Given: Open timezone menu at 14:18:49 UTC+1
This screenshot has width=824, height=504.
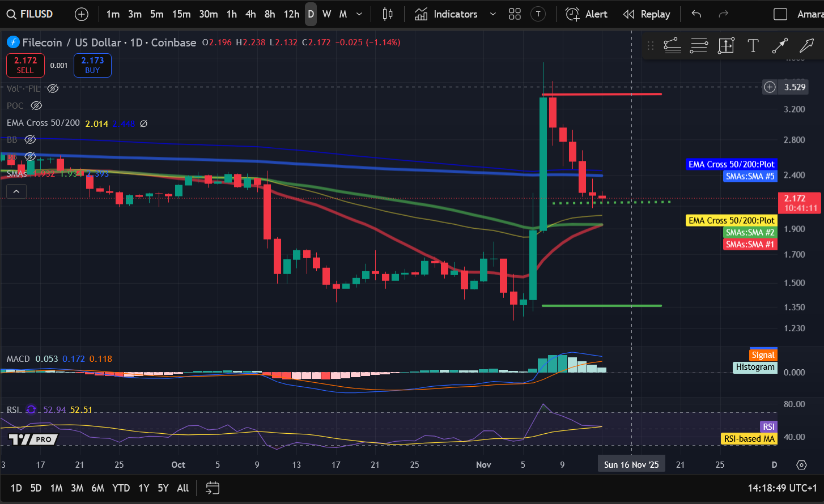Looking at the screenshot, I should tap(783, 488).
